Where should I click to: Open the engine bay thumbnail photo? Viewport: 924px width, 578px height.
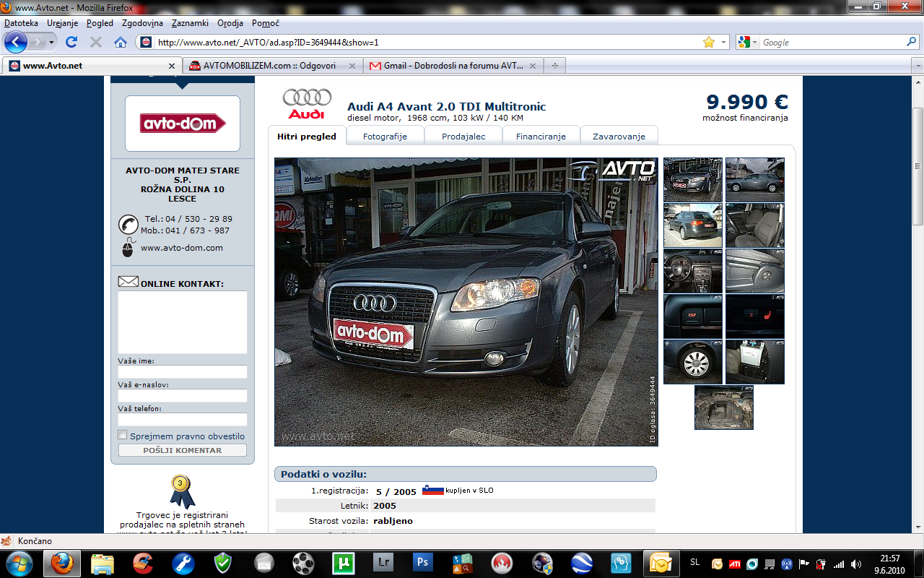pyautogui.click(x=724, y=407)
